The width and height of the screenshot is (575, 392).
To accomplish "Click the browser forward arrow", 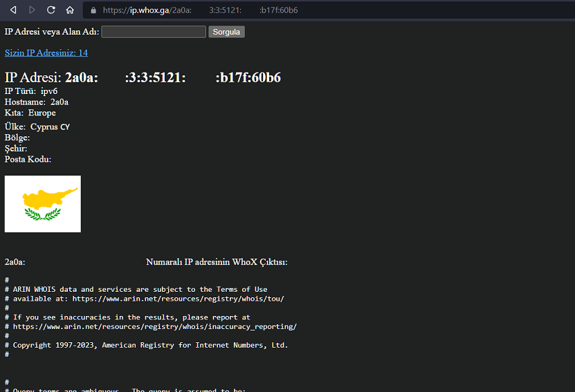I will tap(32, 10).
